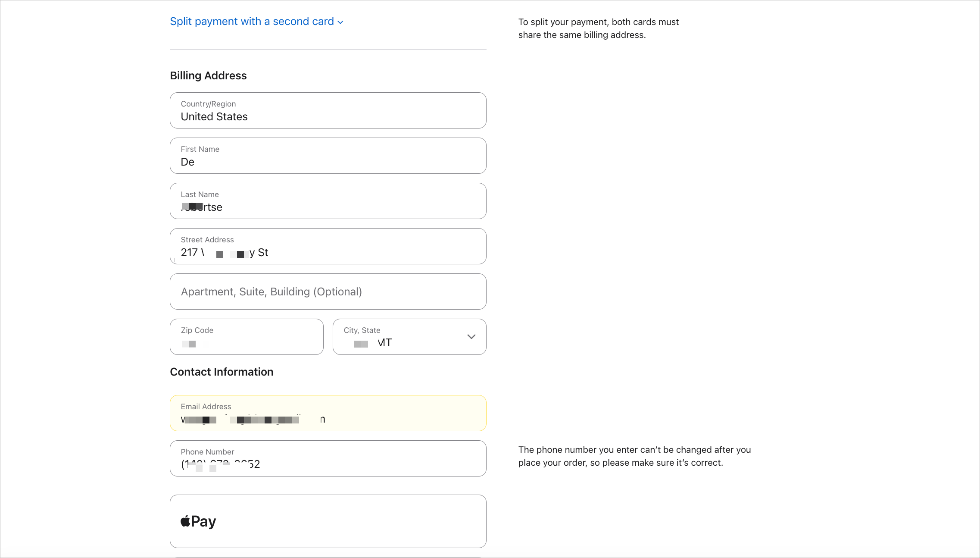Choose the Apple Pay payment option
The height and width of the screenshot is (558, 980).
(x=328, y=521)
